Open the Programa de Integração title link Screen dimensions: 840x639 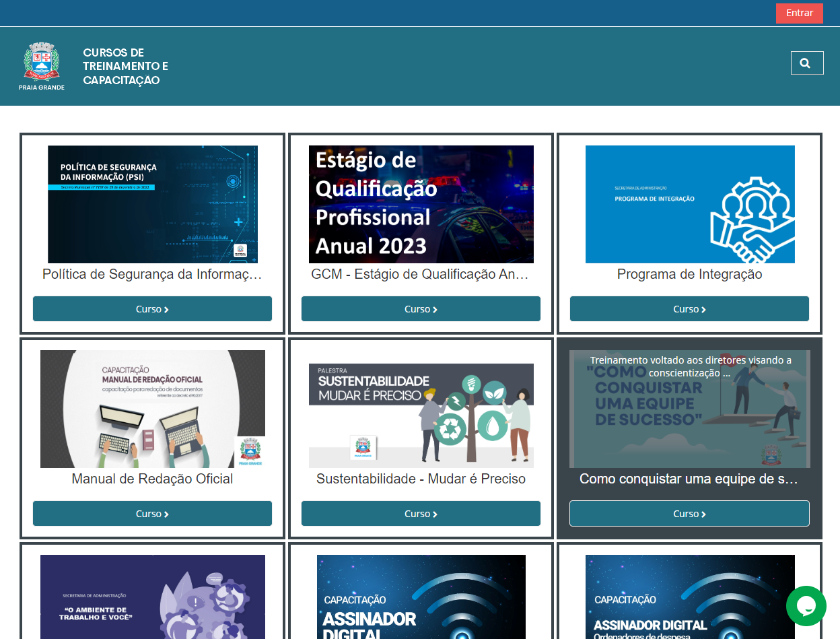point(689,275)
